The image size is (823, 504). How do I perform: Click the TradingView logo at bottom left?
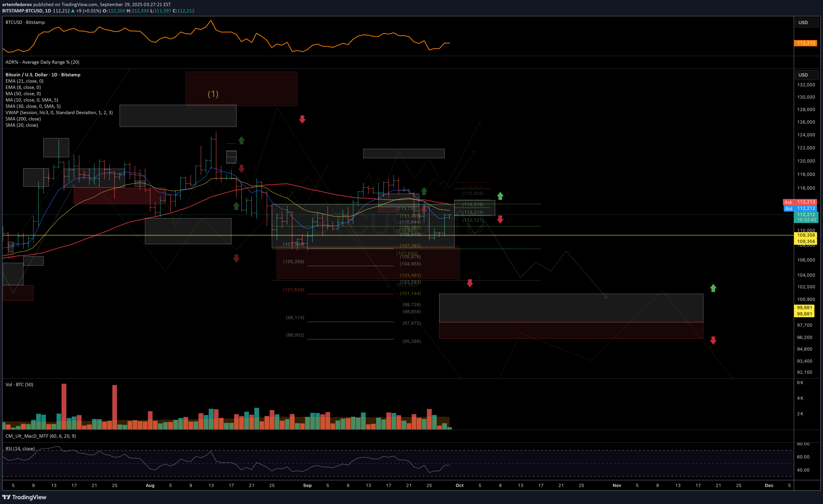click(24, 497)
